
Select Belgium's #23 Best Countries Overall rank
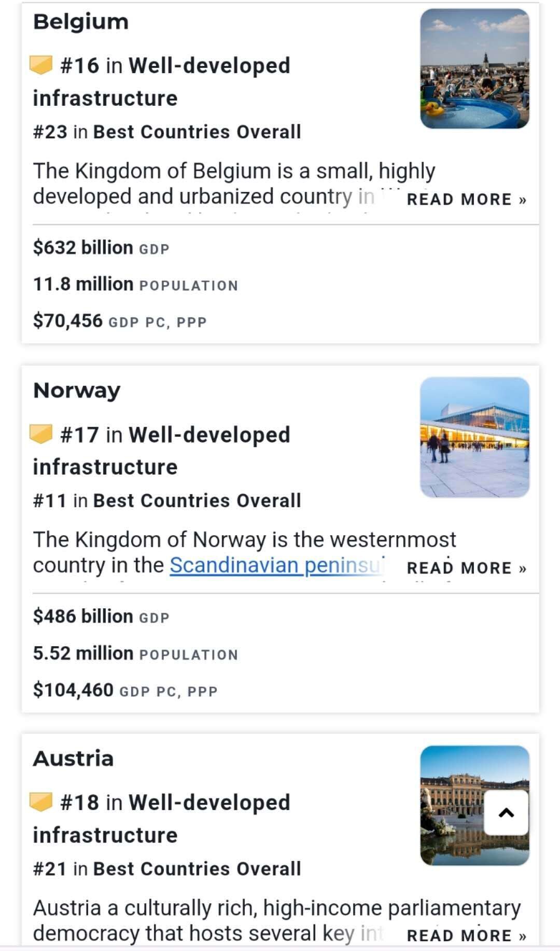167,132
